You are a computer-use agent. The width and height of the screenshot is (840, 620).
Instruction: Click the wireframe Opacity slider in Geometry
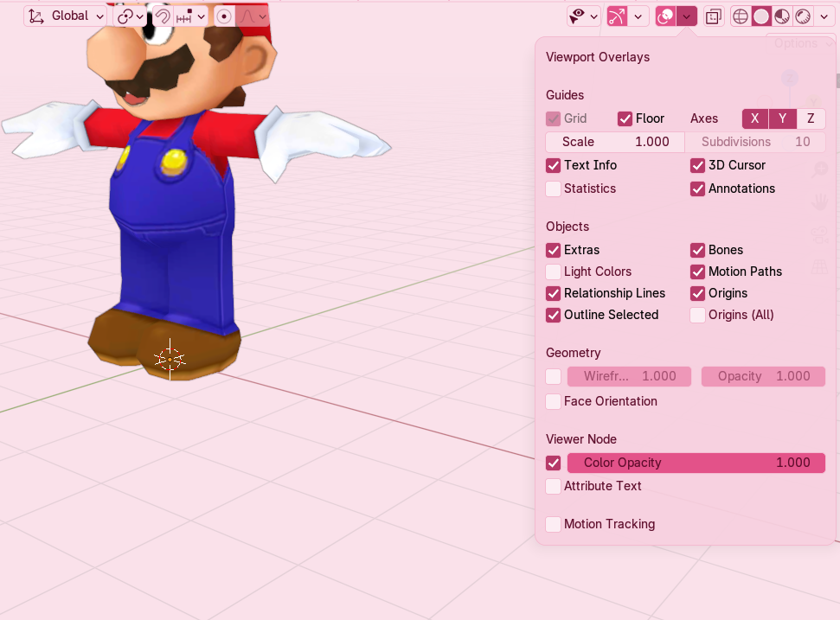[x=763, y=376]
